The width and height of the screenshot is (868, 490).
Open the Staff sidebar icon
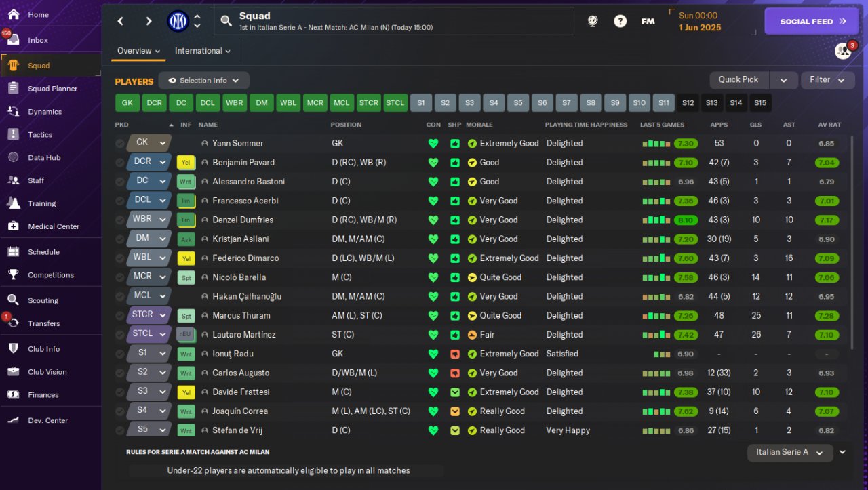[14, 180]
